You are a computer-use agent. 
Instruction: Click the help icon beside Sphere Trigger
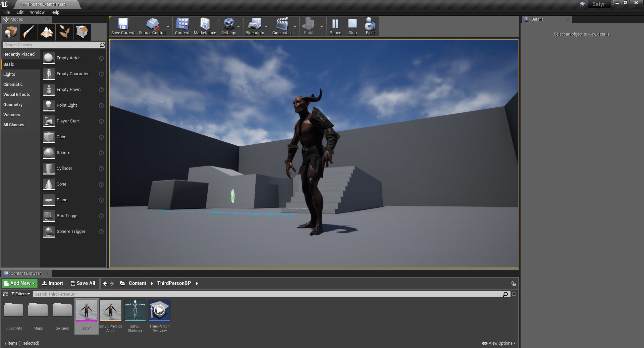point(101,232)
